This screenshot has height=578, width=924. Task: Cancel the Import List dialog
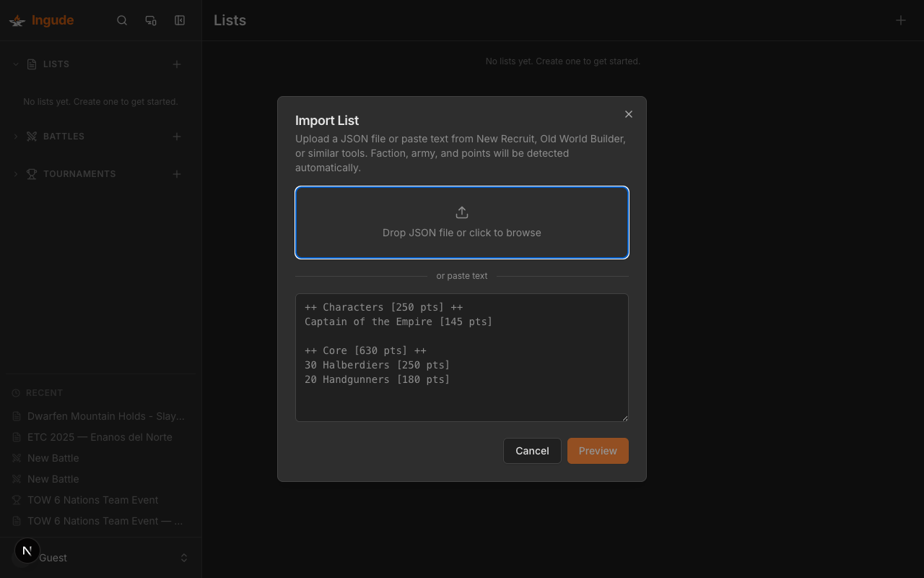click(x=532, y=450)
